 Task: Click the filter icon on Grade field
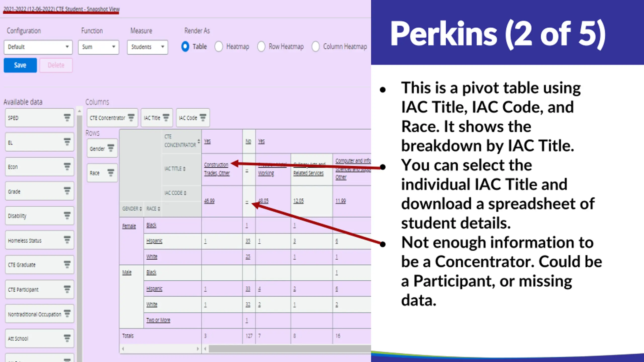point(67,191)
